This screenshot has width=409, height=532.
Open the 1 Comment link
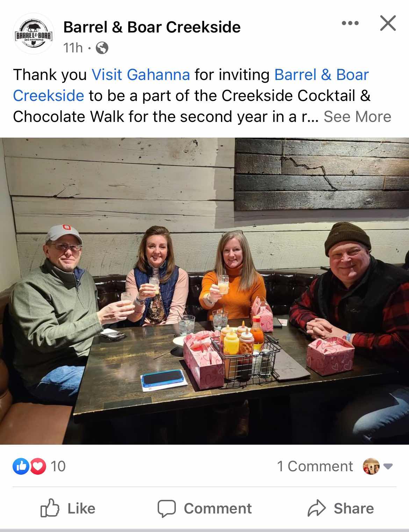coord(315,466)
